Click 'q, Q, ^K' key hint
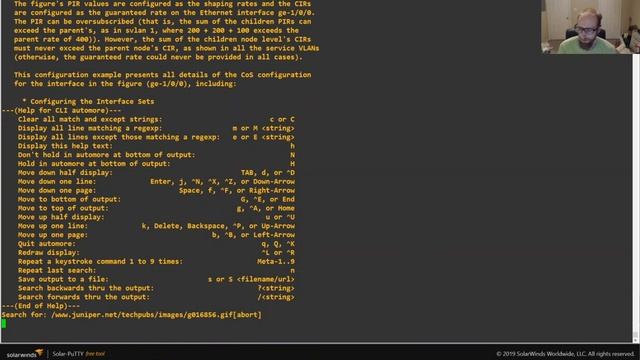640x360 pixels. point(278,244)
